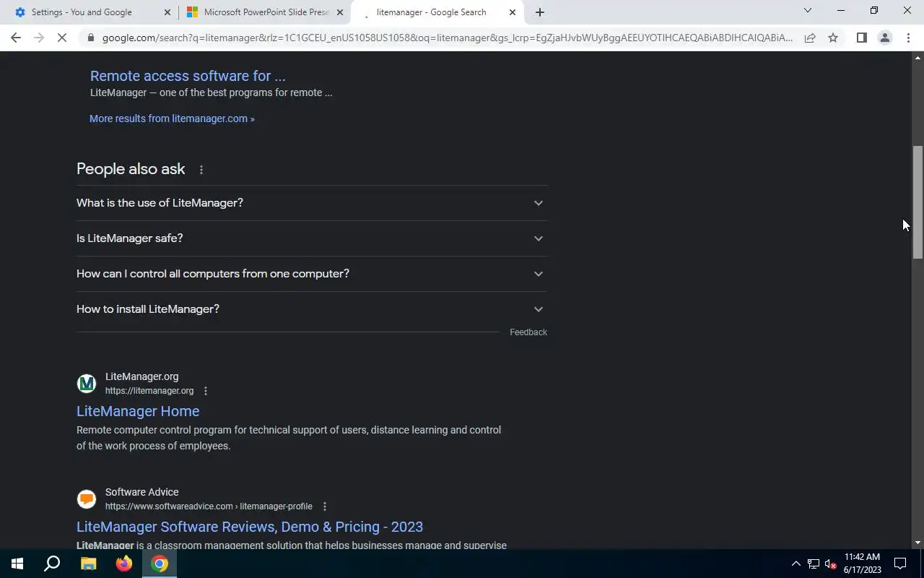Image resolution: width=924 pixels, height=578 pixels.
Task: Open the Chrome three-dot menu
Action: [x=908, y=38]
